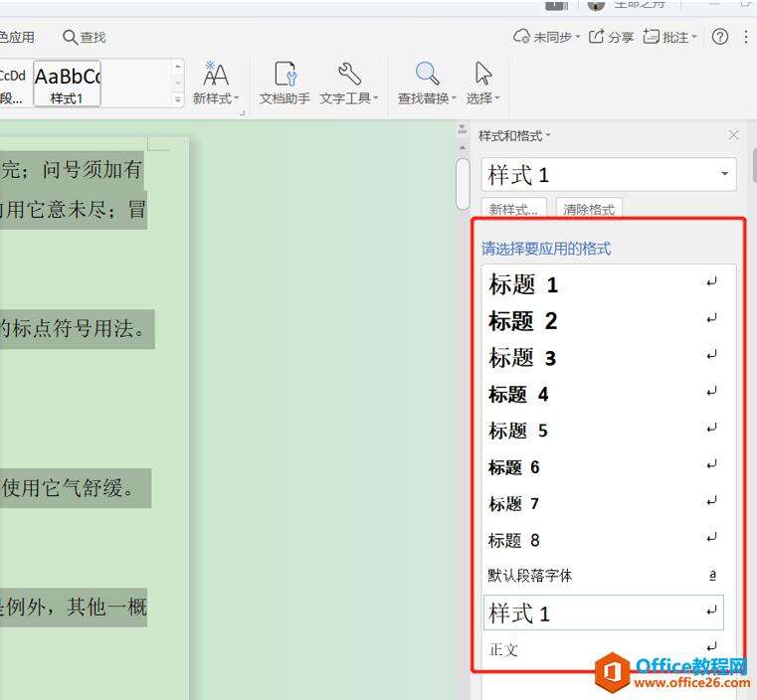The height and width of the screenshot is (700, 757).
Task: Open the 样式和格式 panel title dropdown
Action: pyautogui.click(x=548, y=136)
